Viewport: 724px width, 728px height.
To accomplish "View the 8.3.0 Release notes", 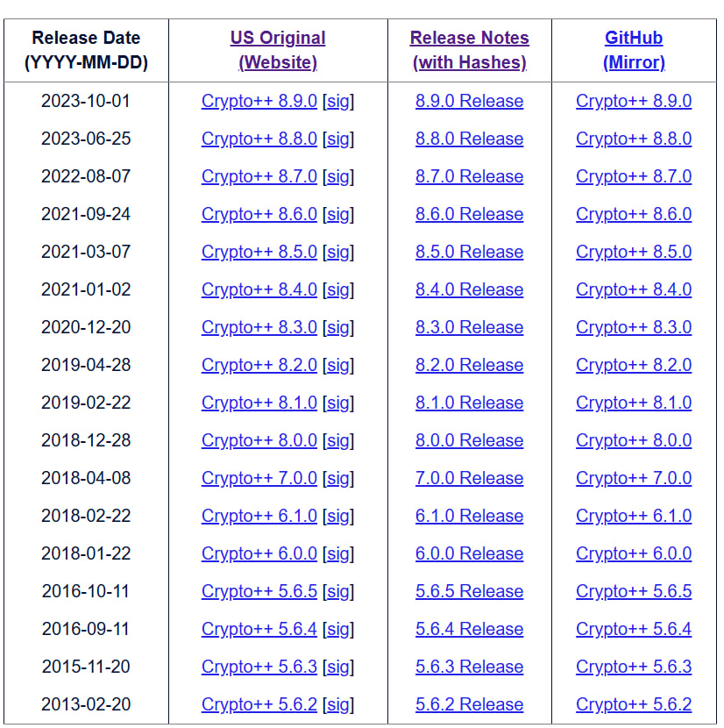I will [469, 327].
